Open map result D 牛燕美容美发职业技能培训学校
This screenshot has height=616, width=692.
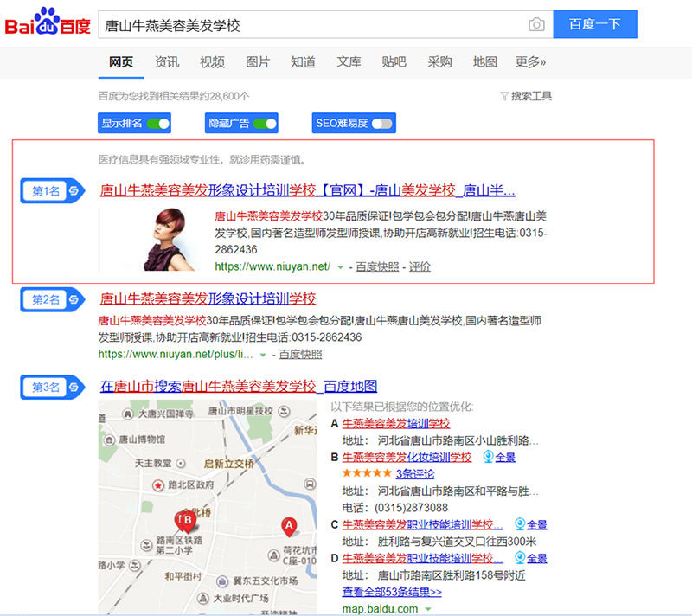tap(422, 559)
